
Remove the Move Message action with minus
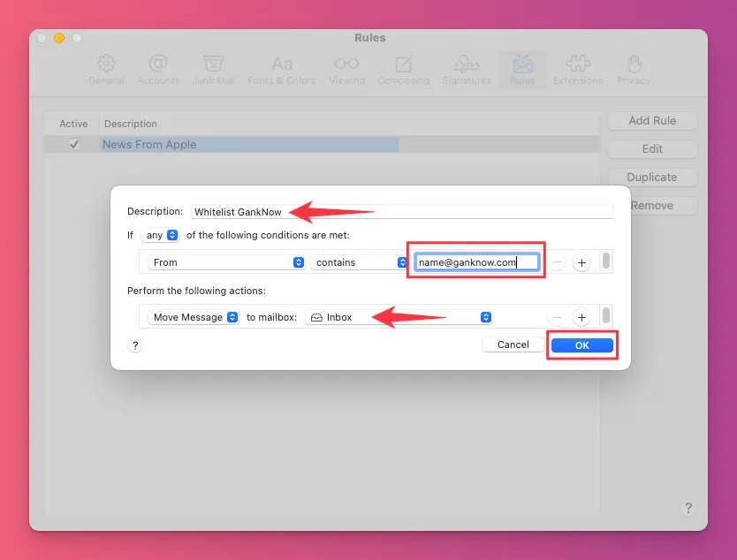(x=557, y=318)
